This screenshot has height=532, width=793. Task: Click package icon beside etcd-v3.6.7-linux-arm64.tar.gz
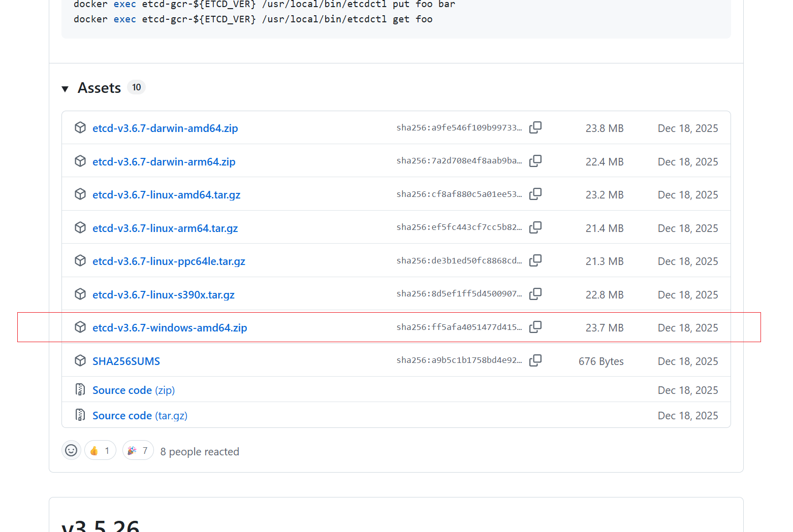80,227
